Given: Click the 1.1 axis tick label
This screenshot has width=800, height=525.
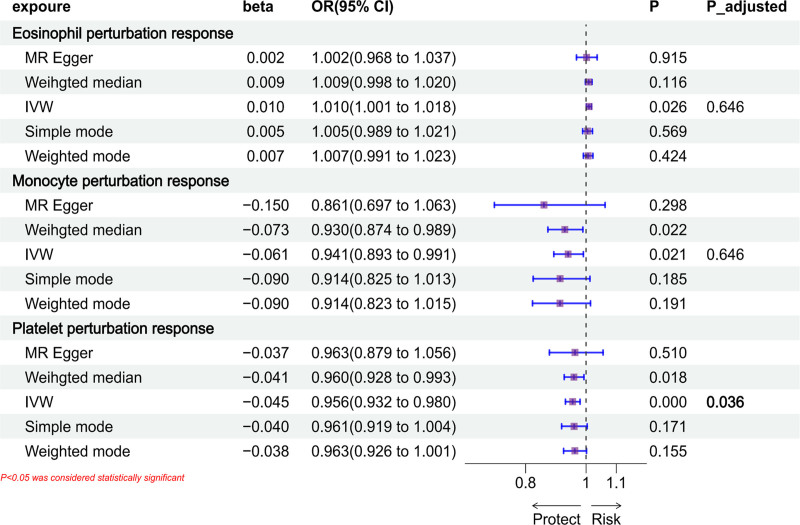Looking at the screenshot, I should tap(614, 482).
